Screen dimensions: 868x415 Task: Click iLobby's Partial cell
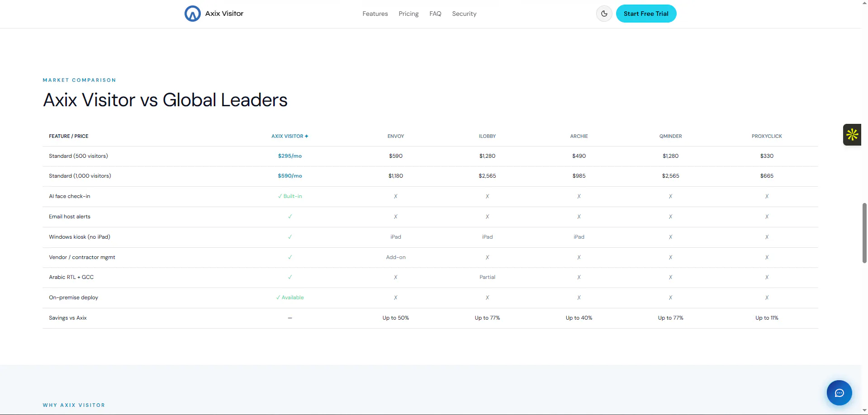(487, 277)
